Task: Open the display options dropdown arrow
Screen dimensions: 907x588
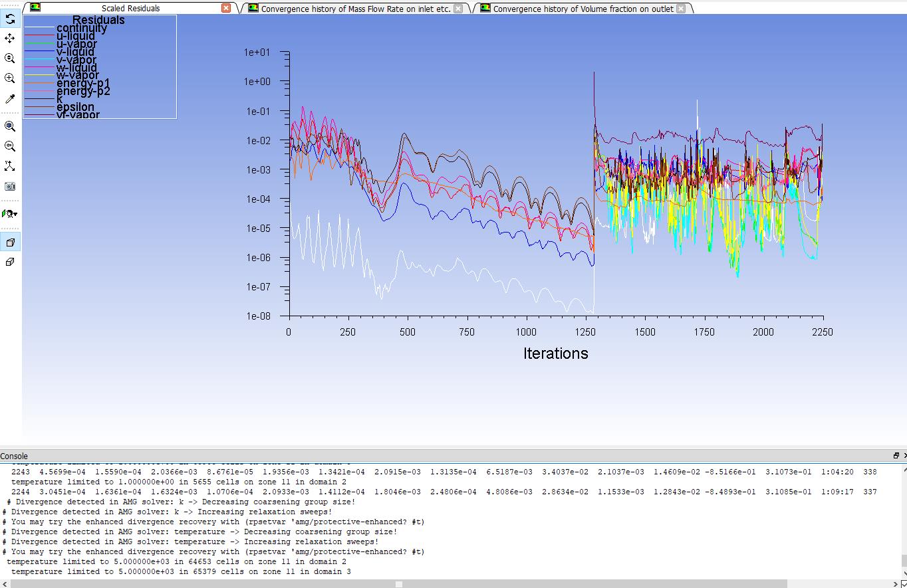Action: pos(15,214)
